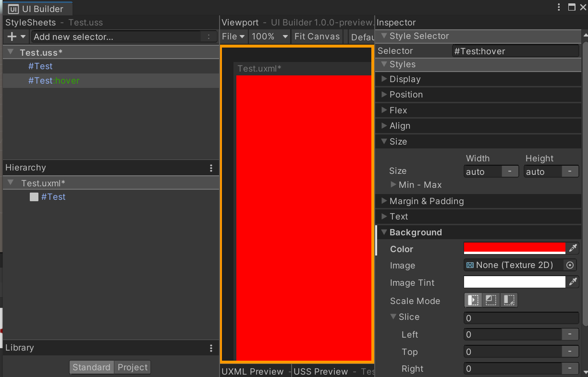Select the first Scale Mode option
Screen dimensions: 588x377
tap(473, 300)
